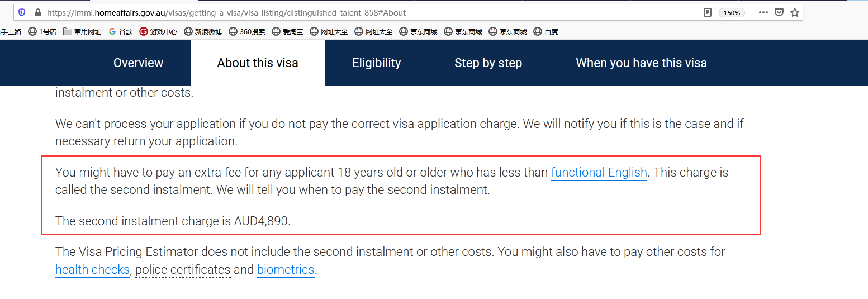
Task: Click the police certificates dotted term
Action: 183,269
